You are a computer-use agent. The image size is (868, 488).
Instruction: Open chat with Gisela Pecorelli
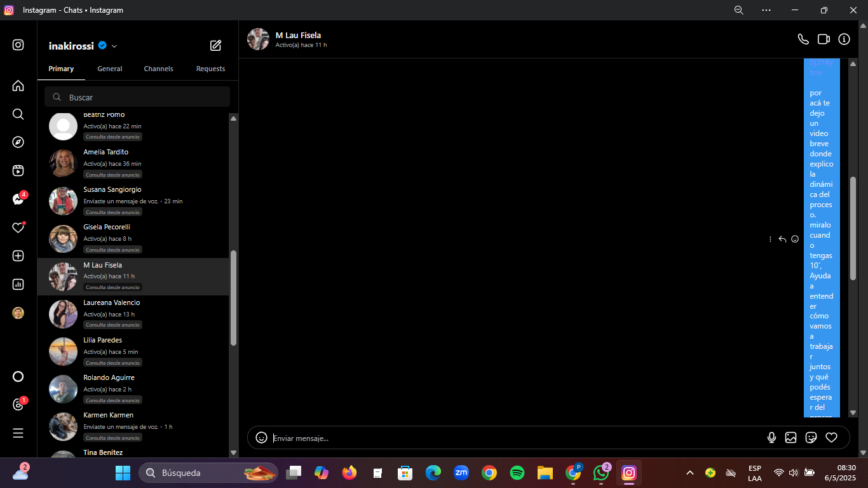click(133, 238)
